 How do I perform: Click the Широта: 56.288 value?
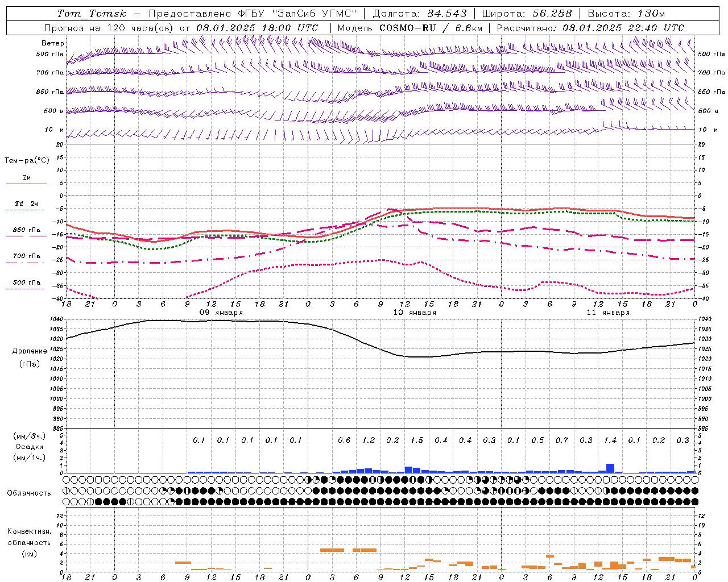527,14
